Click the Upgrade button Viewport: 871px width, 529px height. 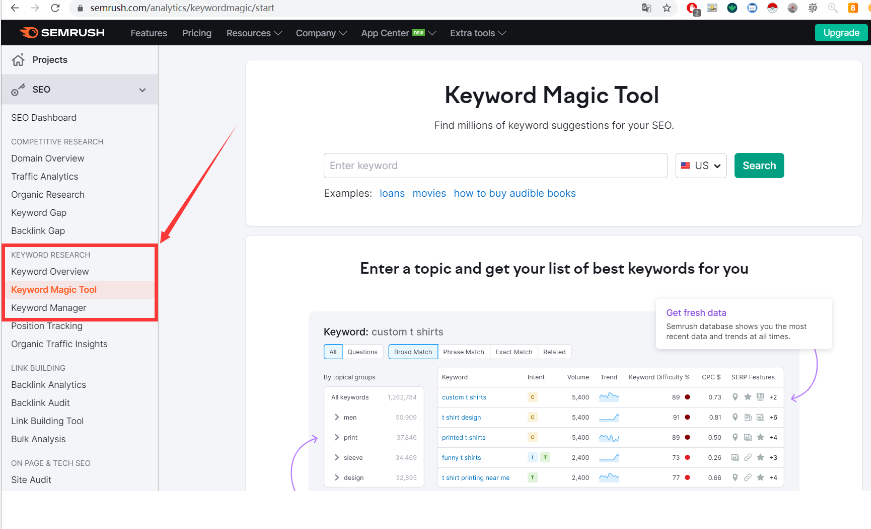tap(840, 33)
